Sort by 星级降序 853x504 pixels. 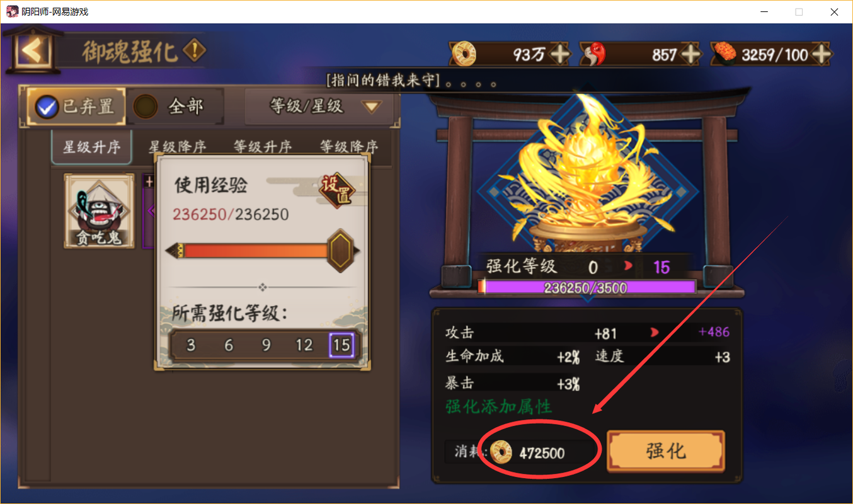click(177, 147)
